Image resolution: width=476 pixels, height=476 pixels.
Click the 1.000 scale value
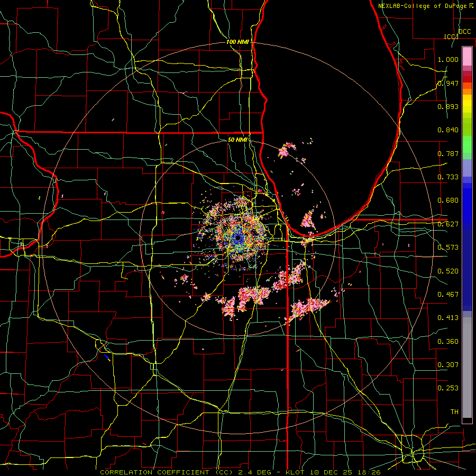click(x=448, y=60)
